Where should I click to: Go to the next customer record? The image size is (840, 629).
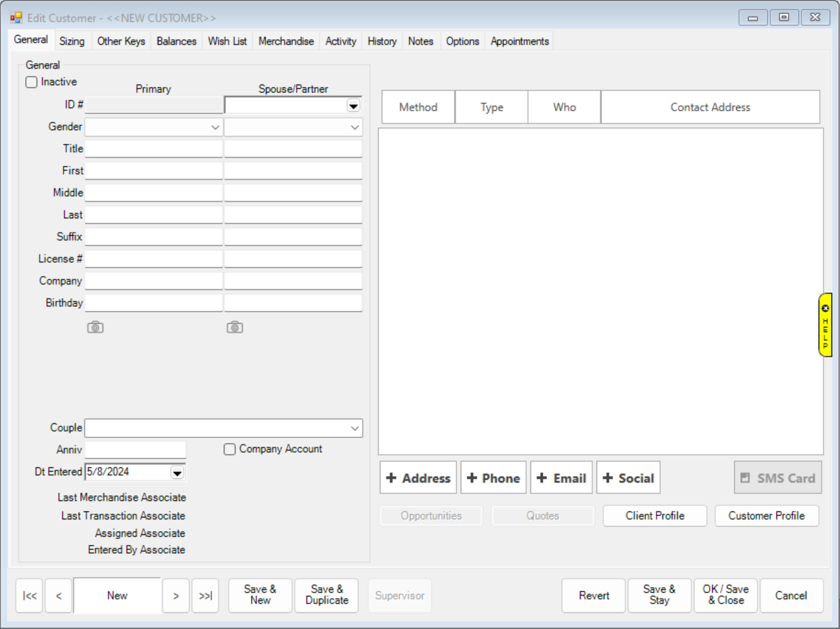[176, 595]
